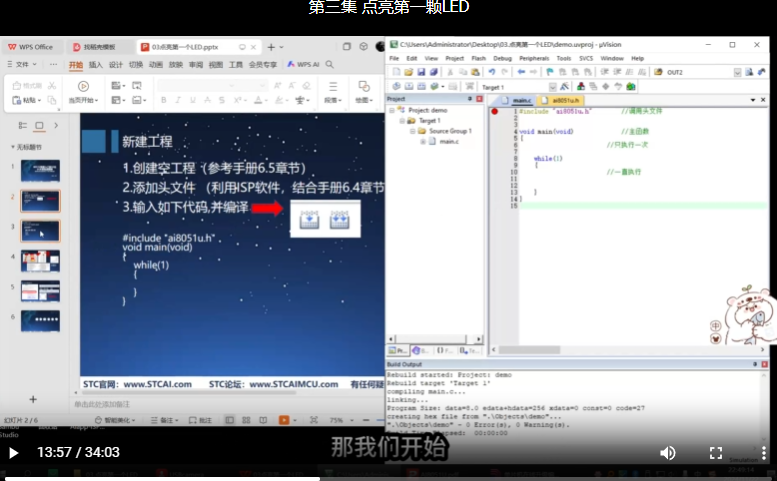Open the 文件 menu in WPS
Image resolution: width=777 pixels, height=481 pixels.
point(22,64)
